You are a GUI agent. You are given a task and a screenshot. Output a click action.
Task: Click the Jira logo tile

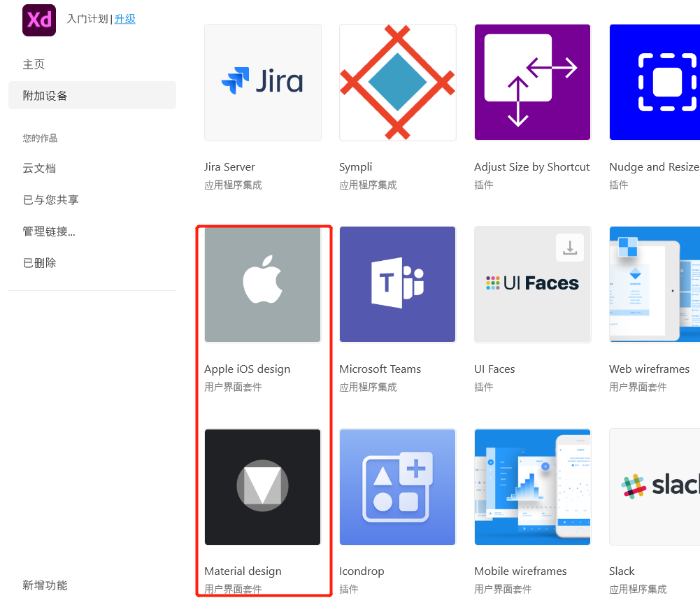click(x=262, y=82)
